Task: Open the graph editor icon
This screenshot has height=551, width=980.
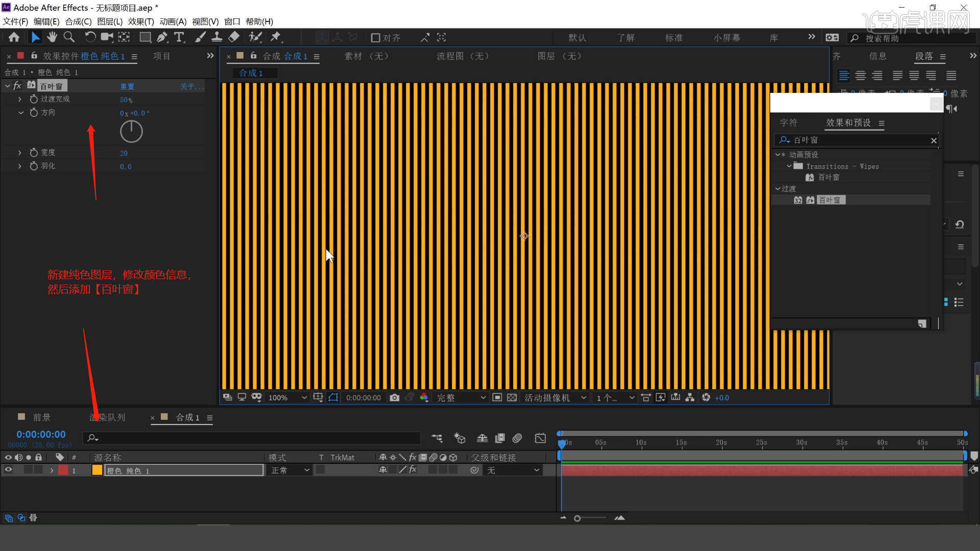Action: point(540,438)
